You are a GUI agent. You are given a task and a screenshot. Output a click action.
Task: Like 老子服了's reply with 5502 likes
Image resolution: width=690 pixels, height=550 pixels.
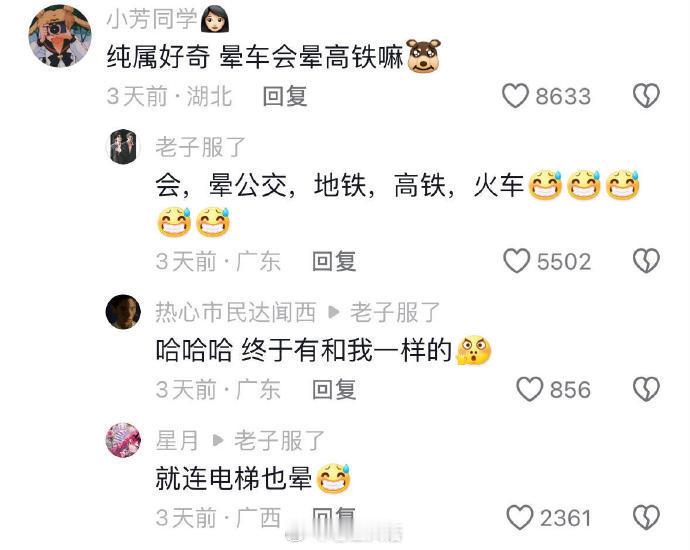pyautogui.click(x=516, y=261)
